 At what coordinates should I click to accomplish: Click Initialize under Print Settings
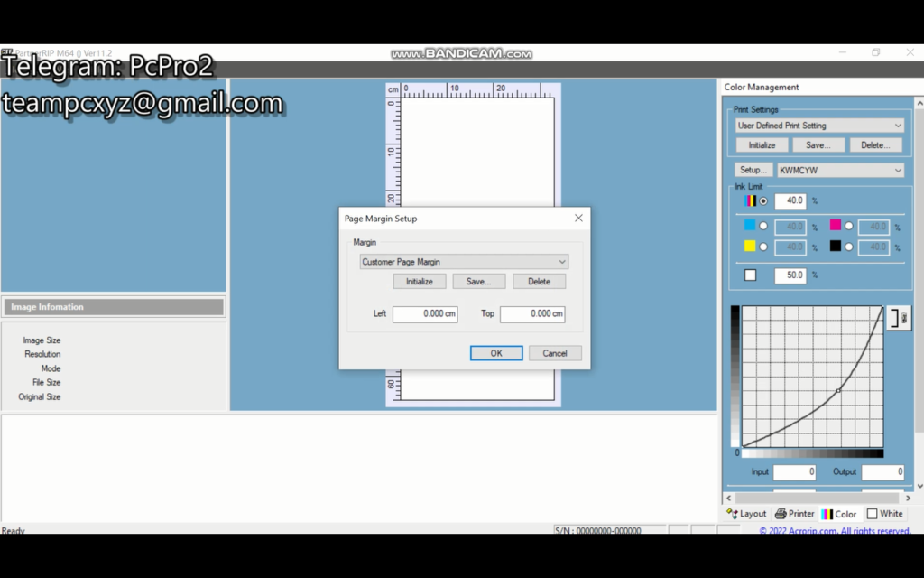tap(762, 145)
